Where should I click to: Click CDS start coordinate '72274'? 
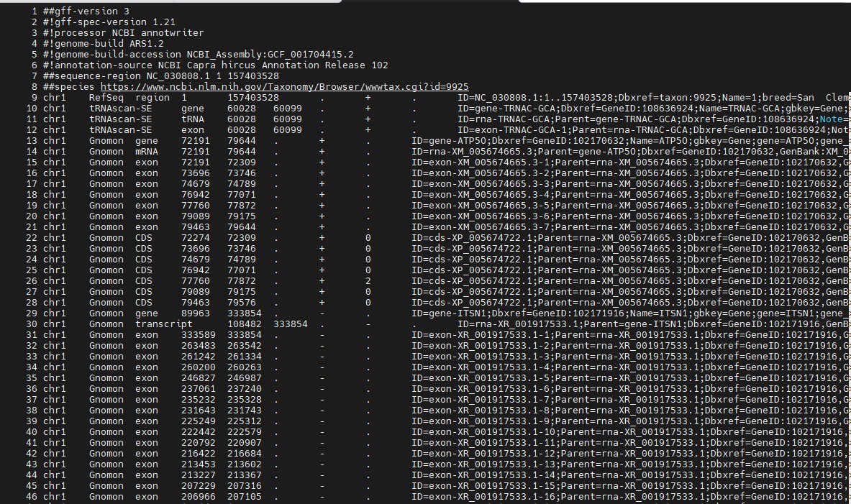click(196, 238)
